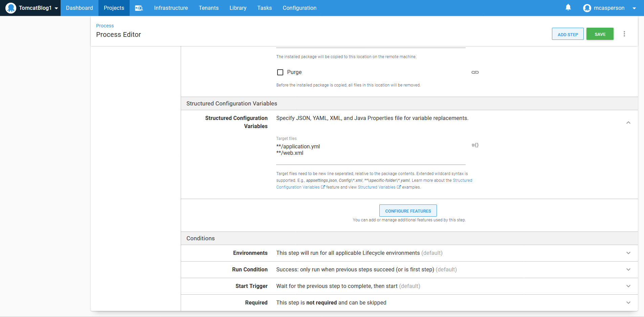This screenshot has height=317, width=644.
Task: Open the Library menu item
Action: [238, 8]
